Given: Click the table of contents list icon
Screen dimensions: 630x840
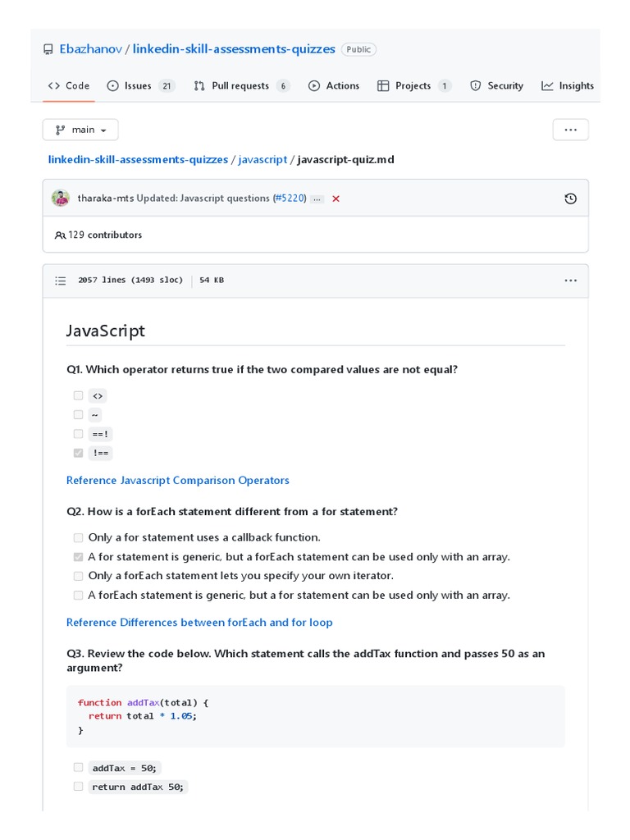Looking at the screenshot, I should click(x=61, y=281).
